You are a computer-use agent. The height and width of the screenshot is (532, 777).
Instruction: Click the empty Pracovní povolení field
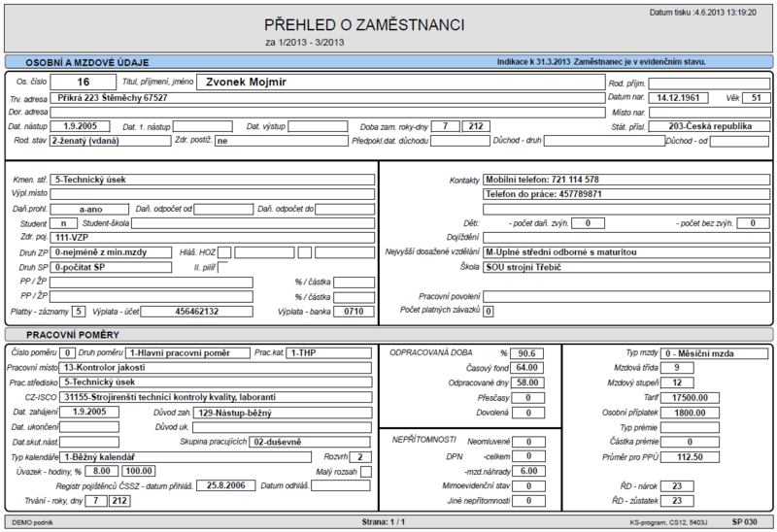coord(626,297)
